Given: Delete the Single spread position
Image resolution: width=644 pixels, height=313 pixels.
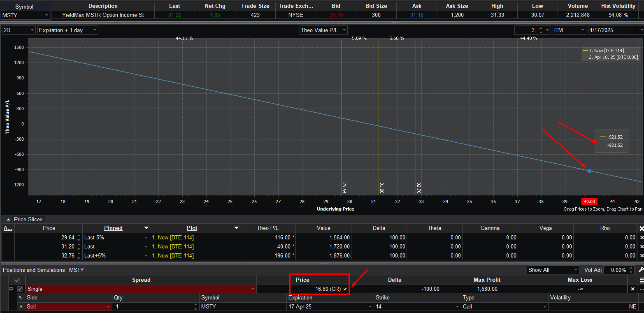Looking at the screenshot, I should 633,289.
